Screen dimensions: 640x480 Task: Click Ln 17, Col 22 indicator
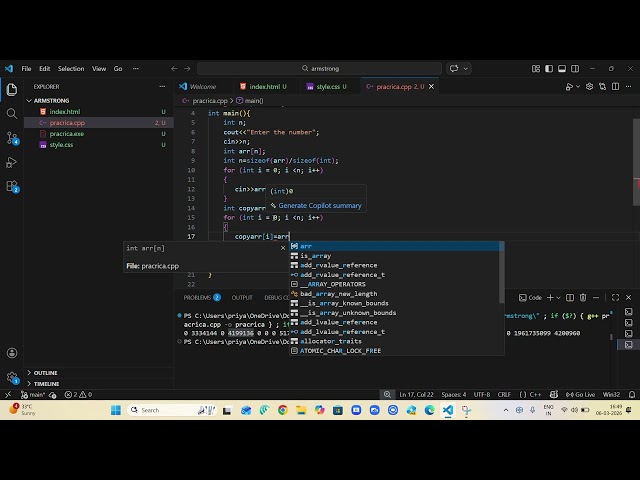tap(416, 394)
